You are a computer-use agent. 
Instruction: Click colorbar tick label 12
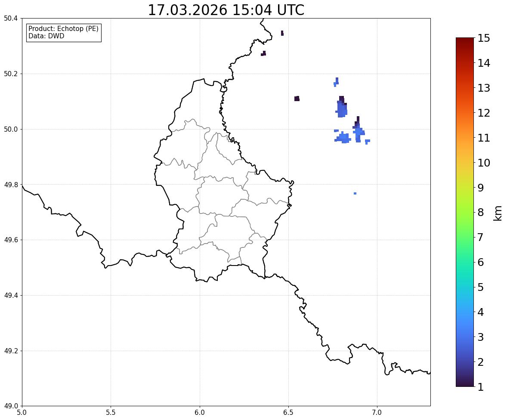point(484,113)
